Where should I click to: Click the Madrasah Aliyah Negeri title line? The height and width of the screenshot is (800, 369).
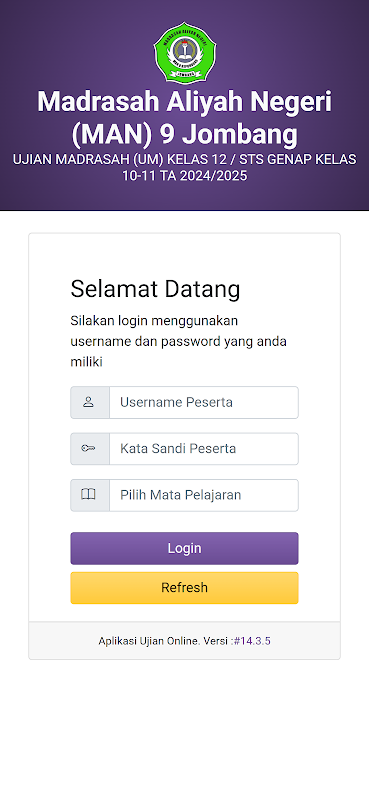click(185, 102)
